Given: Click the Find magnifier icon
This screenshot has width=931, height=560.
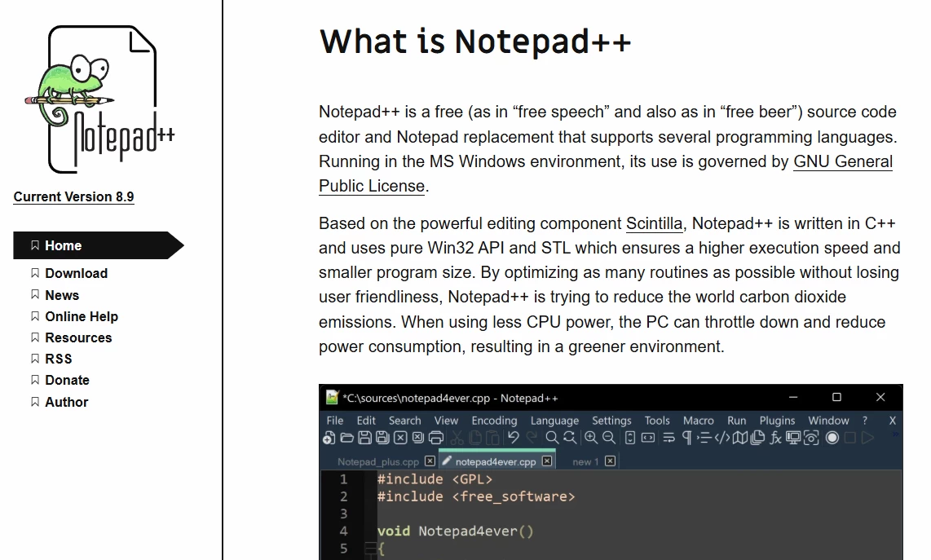Looking at the screenshot, I should [x=552, y=438].
